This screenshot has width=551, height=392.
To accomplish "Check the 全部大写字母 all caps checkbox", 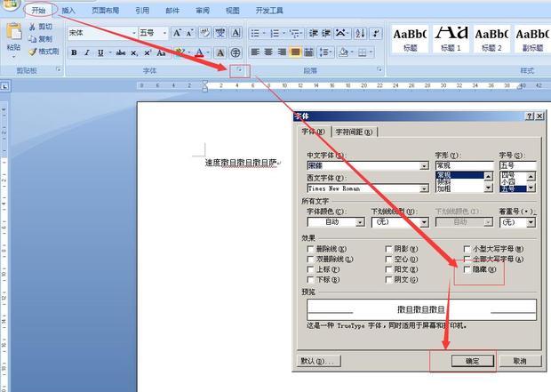I will [467, 259].
